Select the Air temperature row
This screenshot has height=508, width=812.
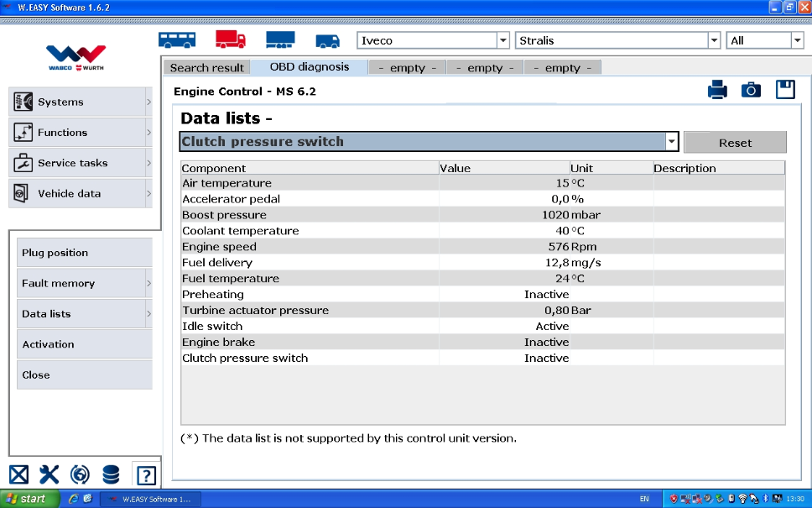(x=482, y=183)
